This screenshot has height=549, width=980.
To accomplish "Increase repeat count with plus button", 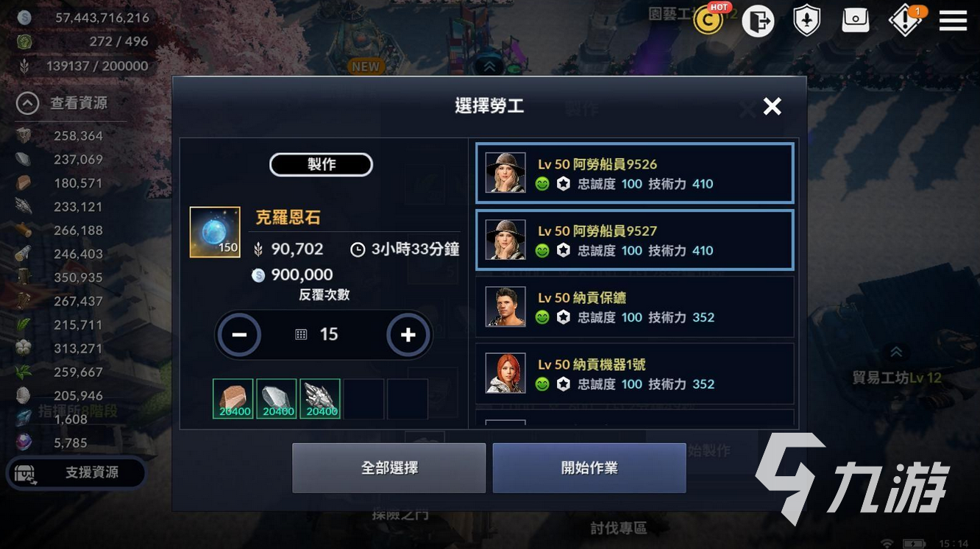I will 408,335.
